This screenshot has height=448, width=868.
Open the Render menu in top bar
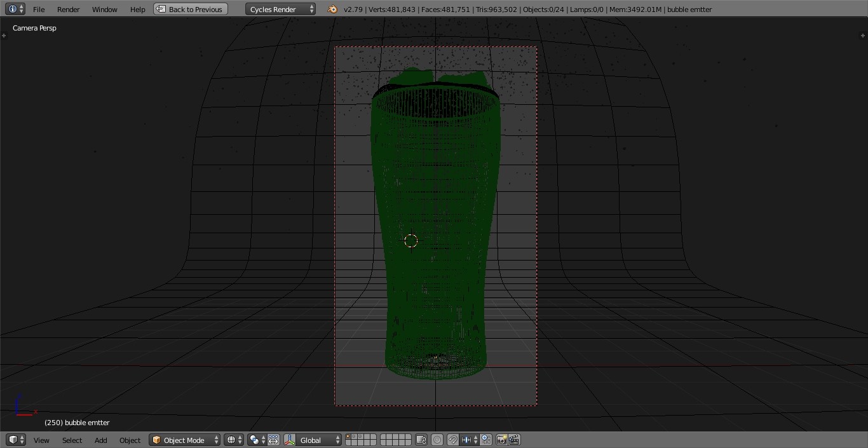(x=68, y=9)
